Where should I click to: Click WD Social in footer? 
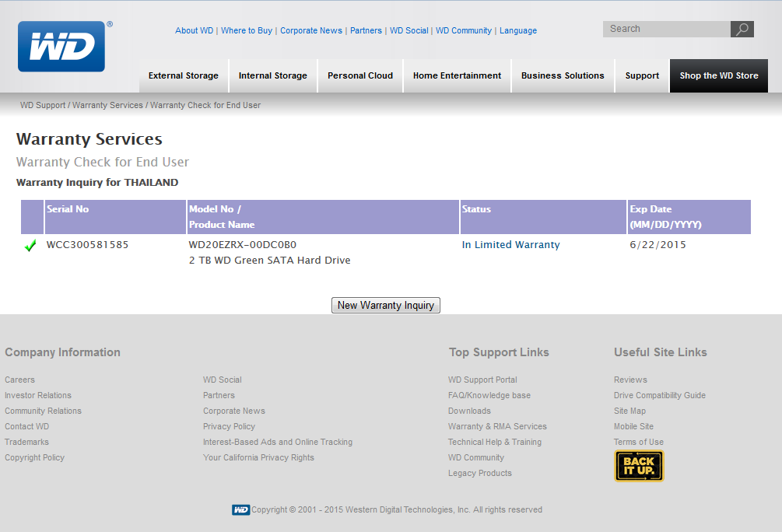point(222,380)
